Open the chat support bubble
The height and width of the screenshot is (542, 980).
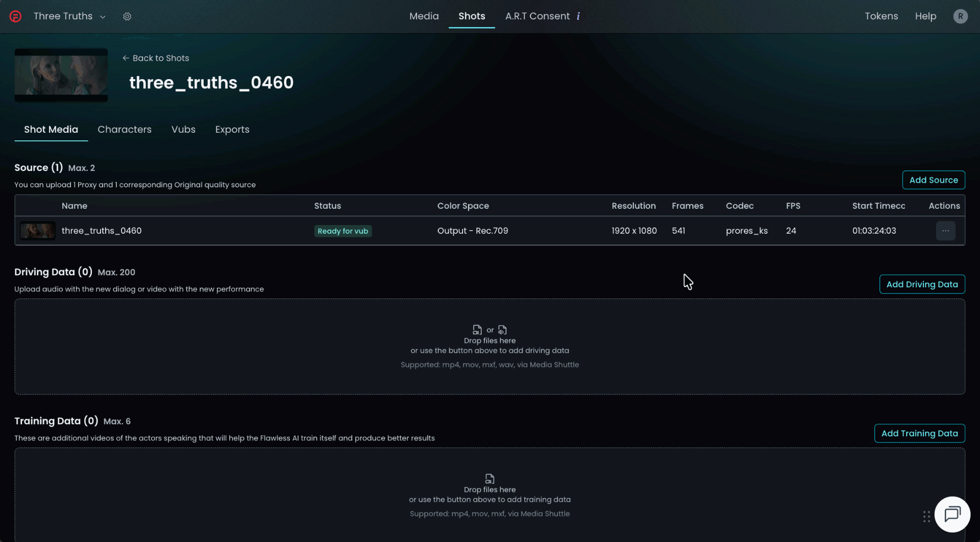[952, 514]
